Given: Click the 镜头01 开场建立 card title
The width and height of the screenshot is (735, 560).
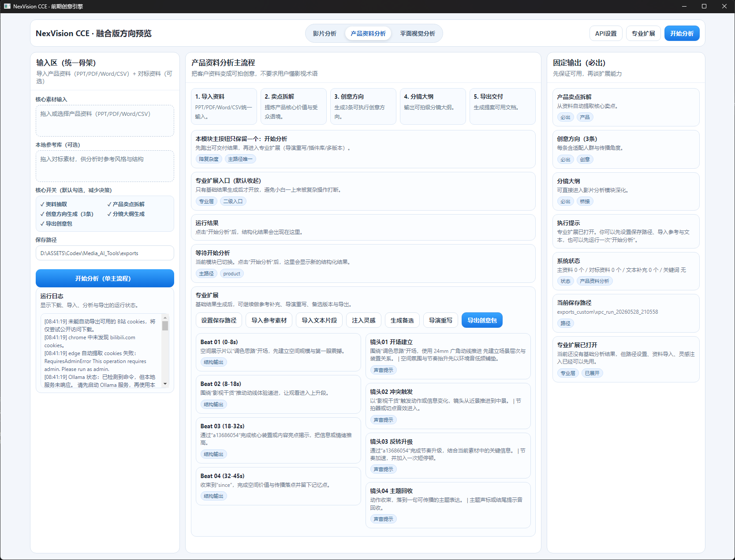Looking at the screenshot, I should (x=392, y=342).
